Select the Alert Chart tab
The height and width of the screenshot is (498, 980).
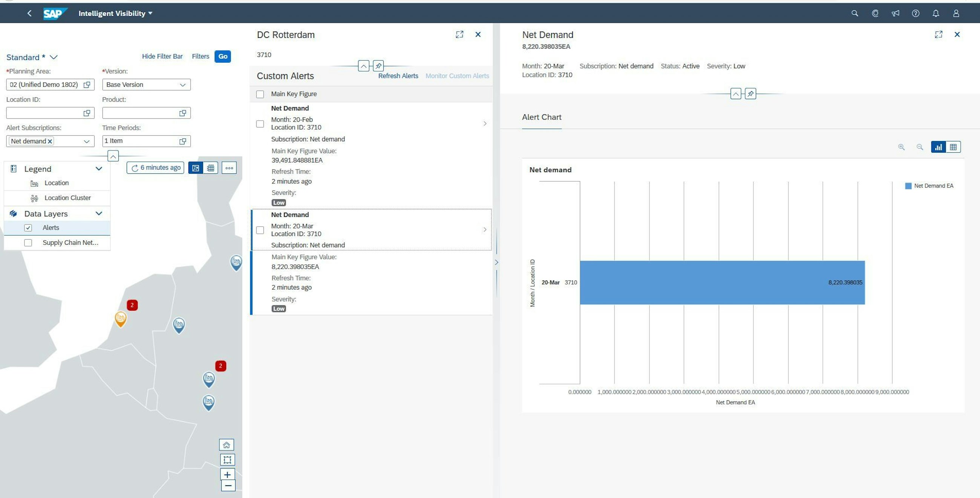[x=541, y=117]
